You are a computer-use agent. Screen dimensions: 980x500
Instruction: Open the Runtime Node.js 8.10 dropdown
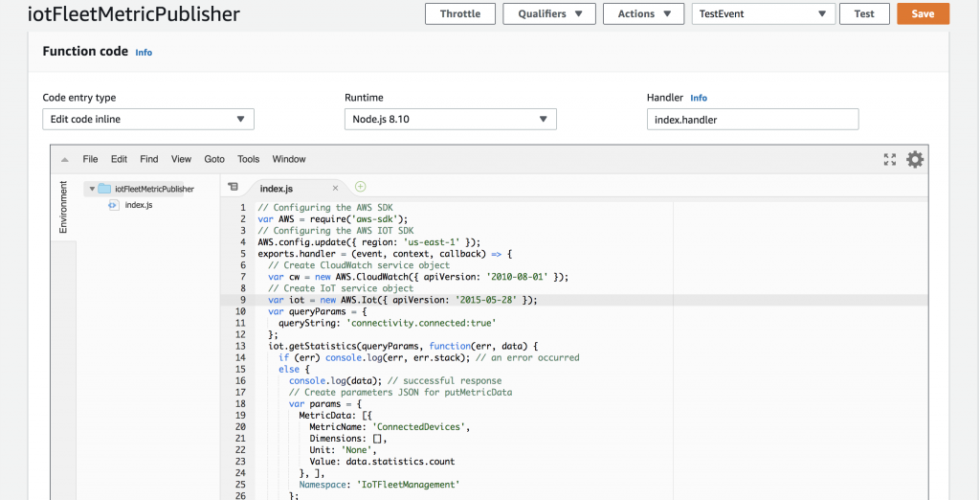450,119
